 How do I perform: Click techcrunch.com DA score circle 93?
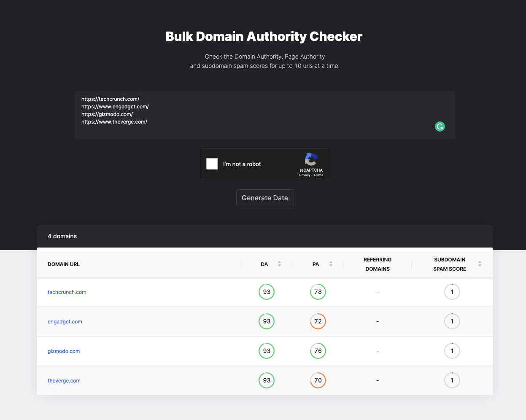point(267,292)
